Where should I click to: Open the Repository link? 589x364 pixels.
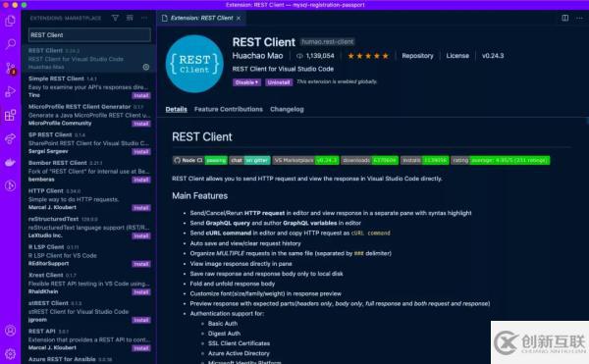click(417, 56)
